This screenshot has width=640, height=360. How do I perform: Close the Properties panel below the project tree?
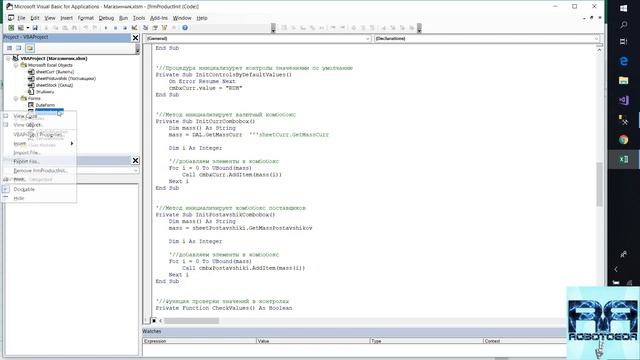click(x=135, y=160)
